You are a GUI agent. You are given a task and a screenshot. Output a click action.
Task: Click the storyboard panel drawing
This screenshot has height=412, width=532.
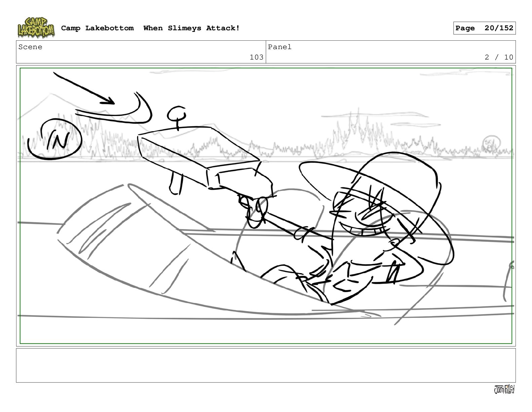coord(266,206)
